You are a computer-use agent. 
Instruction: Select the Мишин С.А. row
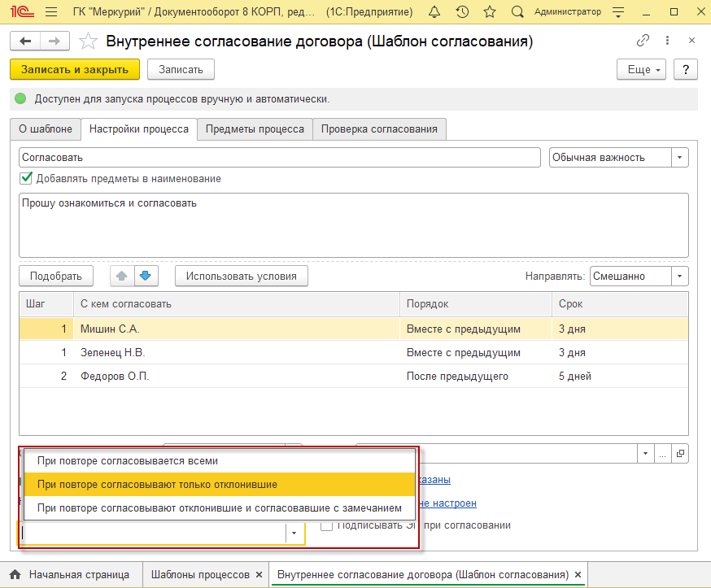[354, 329]
